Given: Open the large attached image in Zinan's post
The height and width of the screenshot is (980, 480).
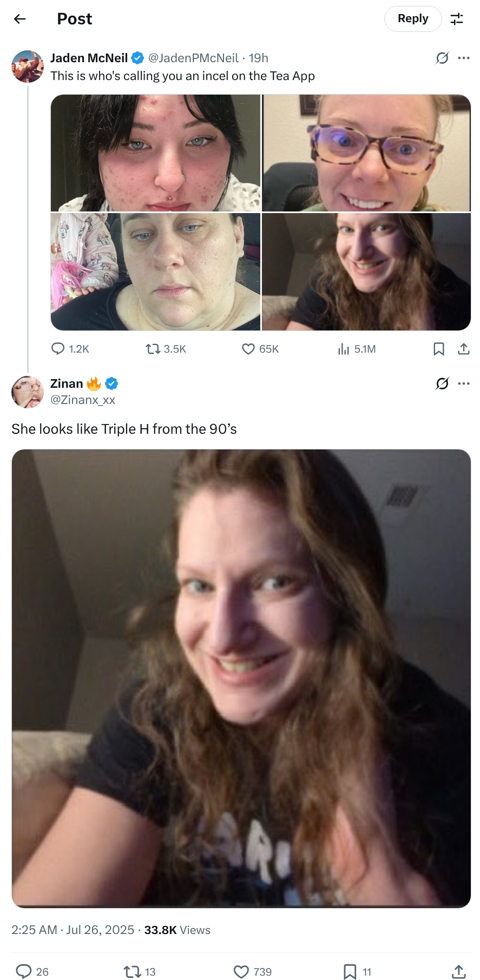Looking at the screenshot, I should 241,678.
